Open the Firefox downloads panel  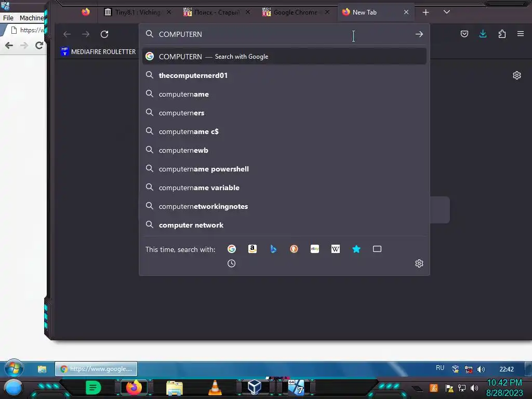(483, 34)
